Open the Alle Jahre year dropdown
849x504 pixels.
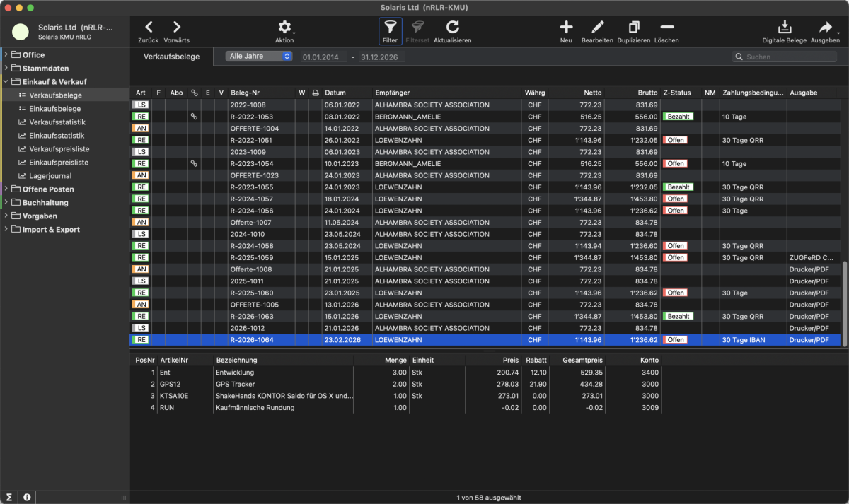(259, 56)
